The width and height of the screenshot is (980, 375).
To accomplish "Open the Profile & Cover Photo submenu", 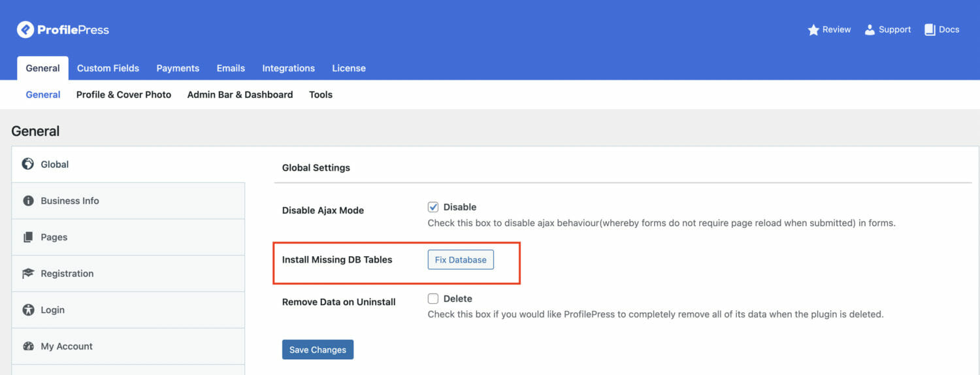I will (123, 95).
